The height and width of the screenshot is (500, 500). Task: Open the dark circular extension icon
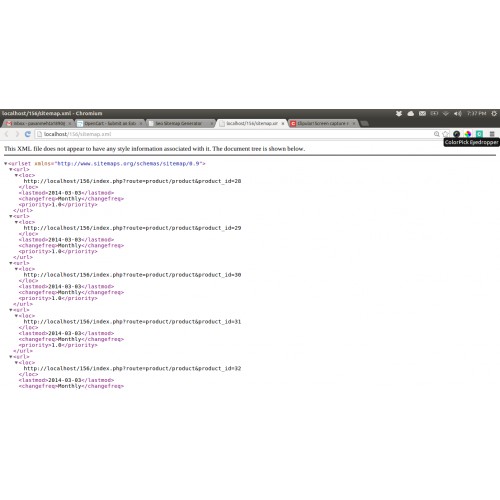pos(457,134)
